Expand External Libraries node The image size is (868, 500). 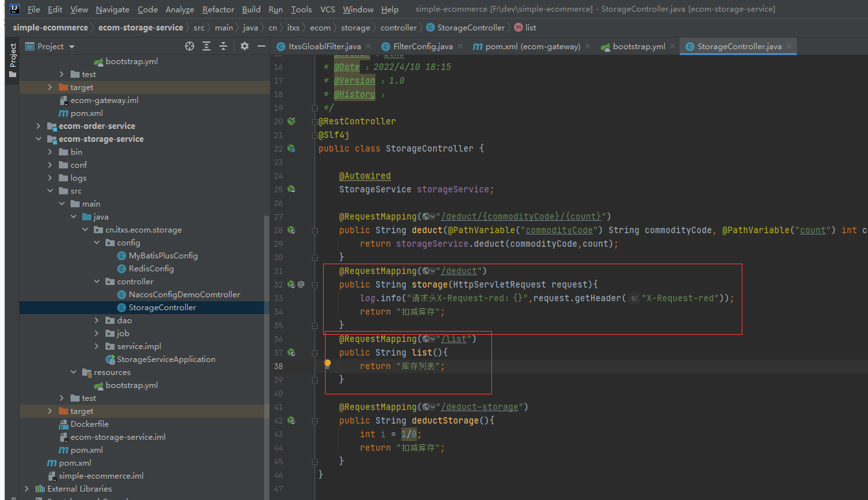[27, 489]
